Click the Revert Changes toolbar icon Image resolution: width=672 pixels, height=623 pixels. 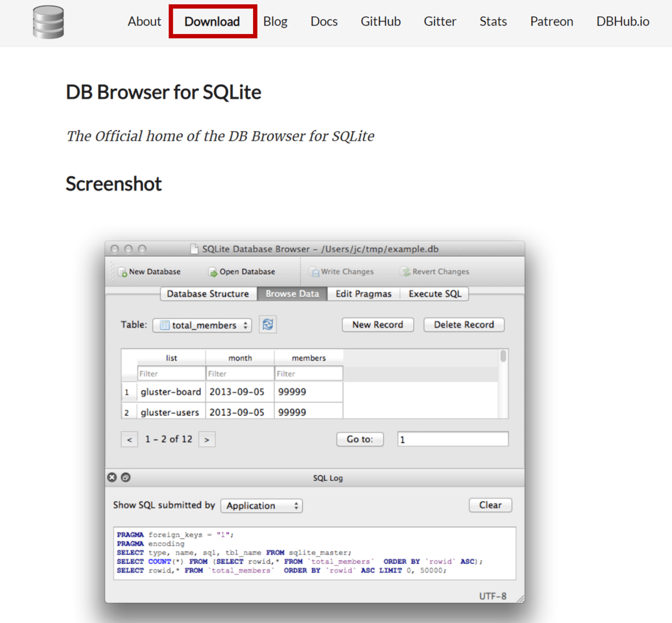coord(405,272)
